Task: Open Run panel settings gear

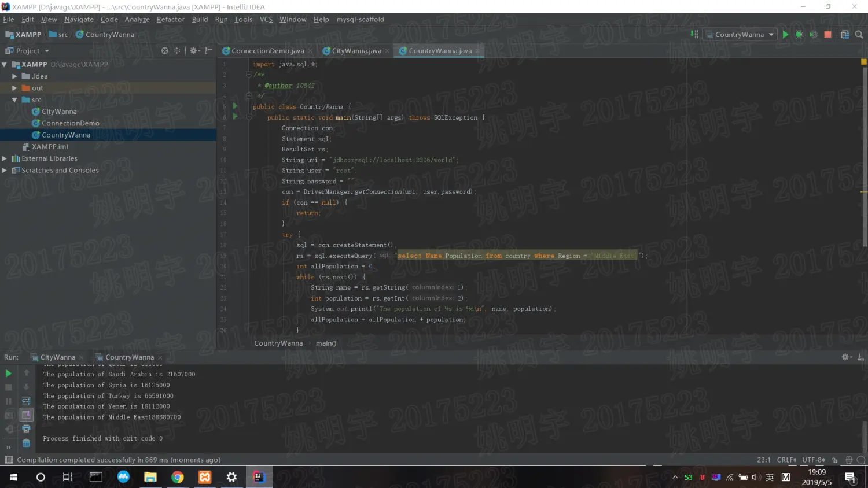Action: (846, 357)
